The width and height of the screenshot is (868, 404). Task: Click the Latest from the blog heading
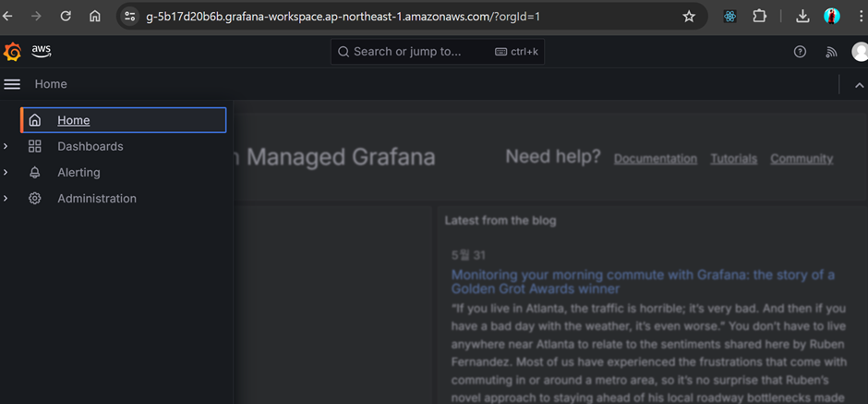pyautogui.click(x=500, y=221)
